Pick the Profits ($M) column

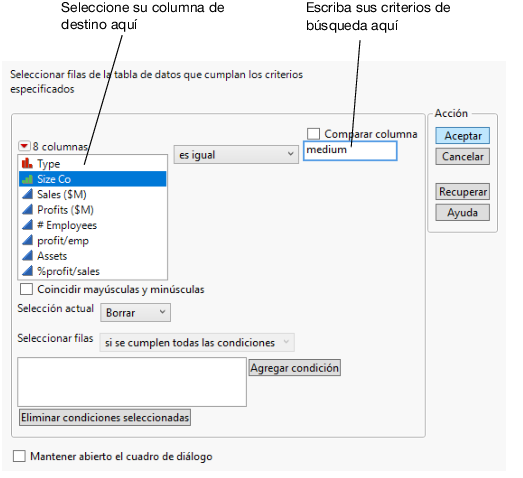pyautogui.click(x=92, y=210)
